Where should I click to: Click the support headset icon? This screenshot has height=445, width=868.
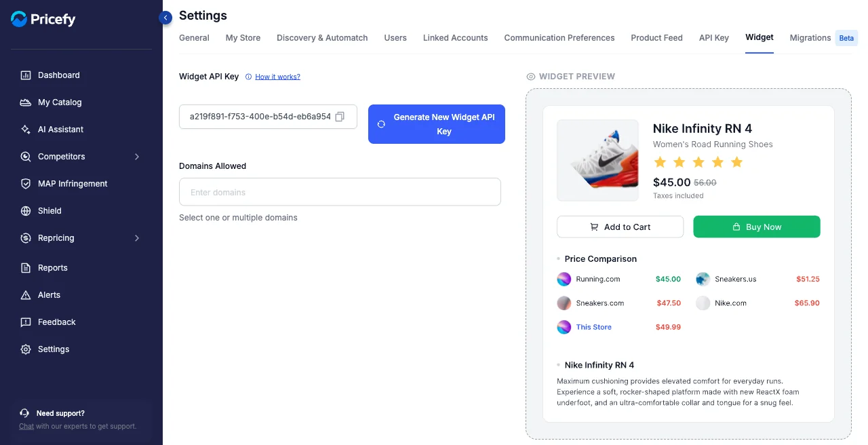24,413
